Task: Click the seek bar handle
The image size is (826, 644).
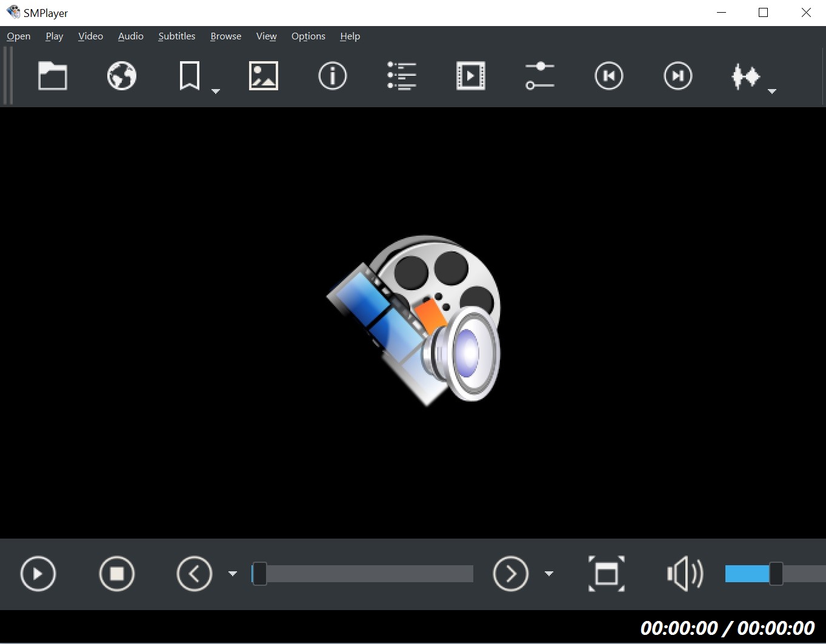Action: pos(259,574)
